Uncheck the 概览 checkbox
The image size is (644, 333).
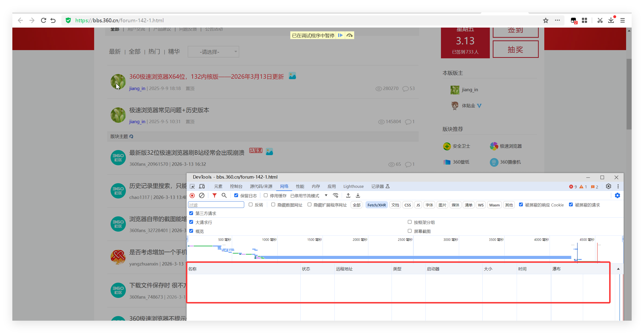pos(191,231)
